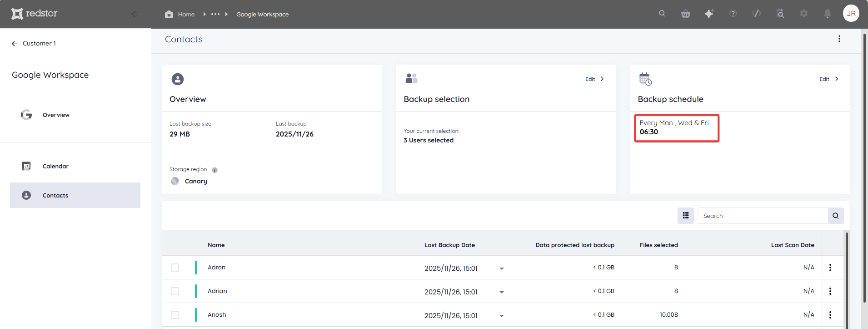Image resolution: width=868 pixels, height=329 pixels.
Task: Click Customer 1 back link
Action: 39,44
